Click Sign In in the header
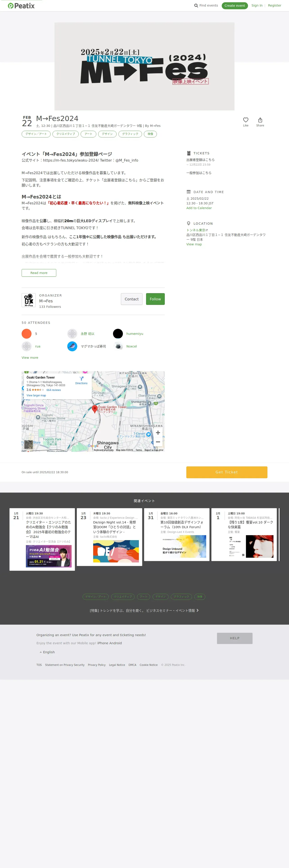This screenshot has width=289, height=868. click(x=257, y=5)
